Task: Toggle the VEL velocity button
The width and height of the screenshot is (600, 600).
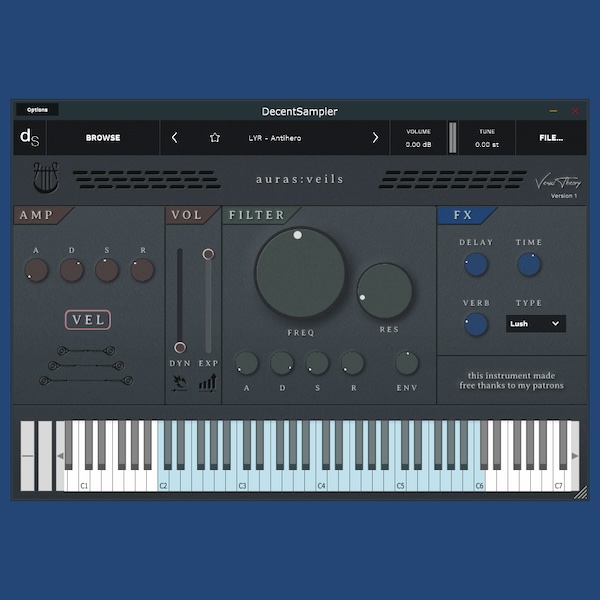Action: point(88,320)
